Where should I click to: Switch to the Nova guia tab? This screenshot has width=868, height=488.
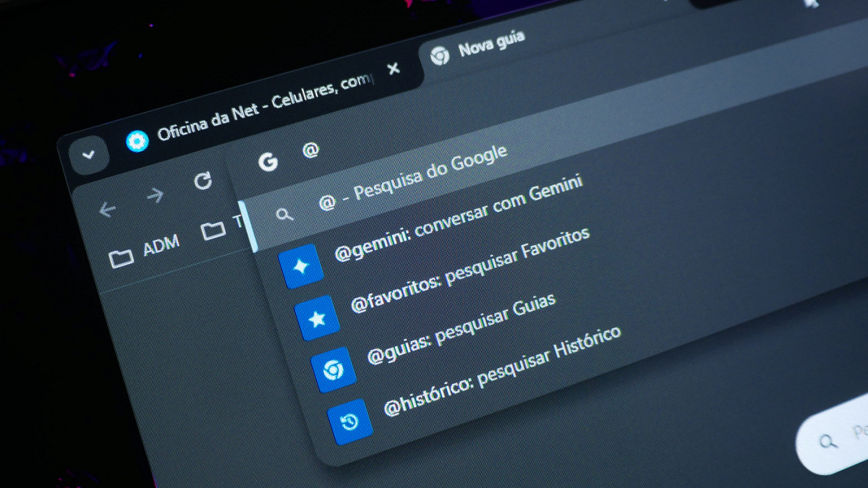pyautogui.click(x=490, y=45)
